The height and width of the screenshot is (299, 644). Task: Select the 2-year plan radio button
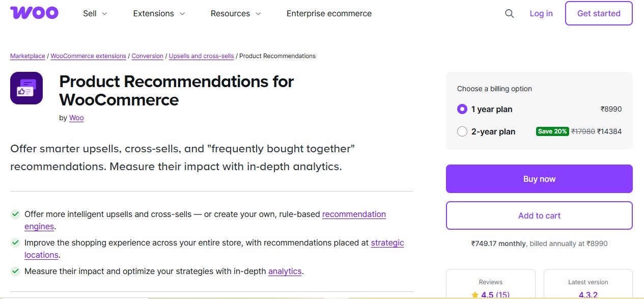pos(462,131)
